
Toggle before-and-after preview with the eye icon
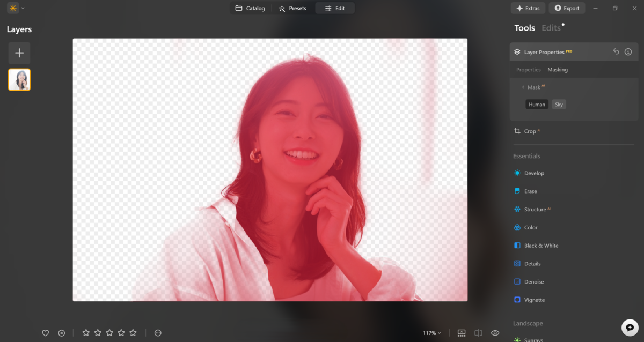click(x=495, y=333)
